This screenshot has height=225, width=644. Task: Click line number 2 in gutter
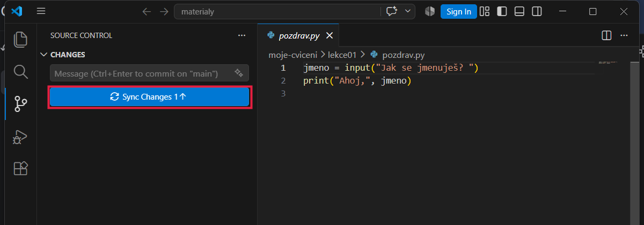pyautogui.click(x=284, y=81)
